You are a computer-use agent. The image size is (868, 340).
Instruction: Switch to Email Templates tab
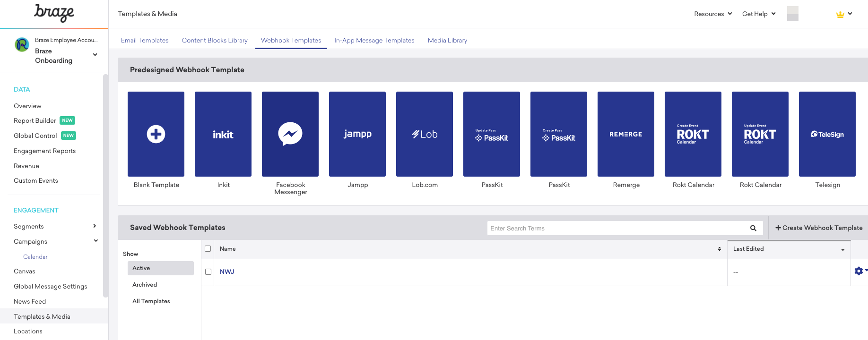pos(145,40)
